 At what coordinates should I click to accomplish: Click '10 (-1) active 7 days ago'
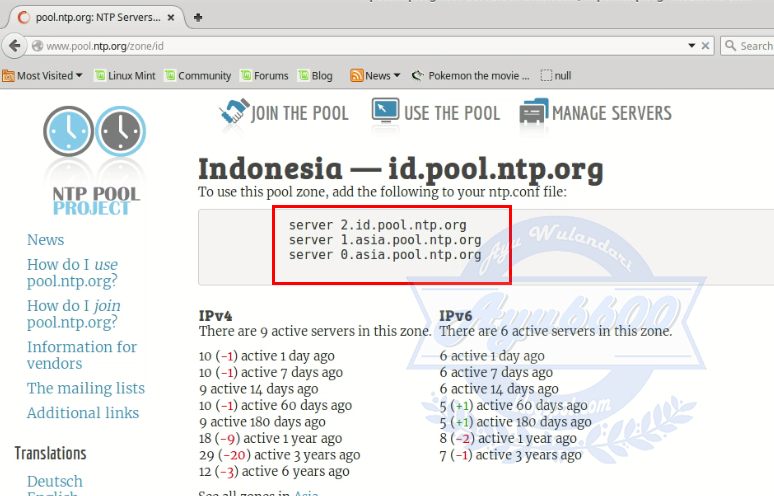click(x=271, y=372)
